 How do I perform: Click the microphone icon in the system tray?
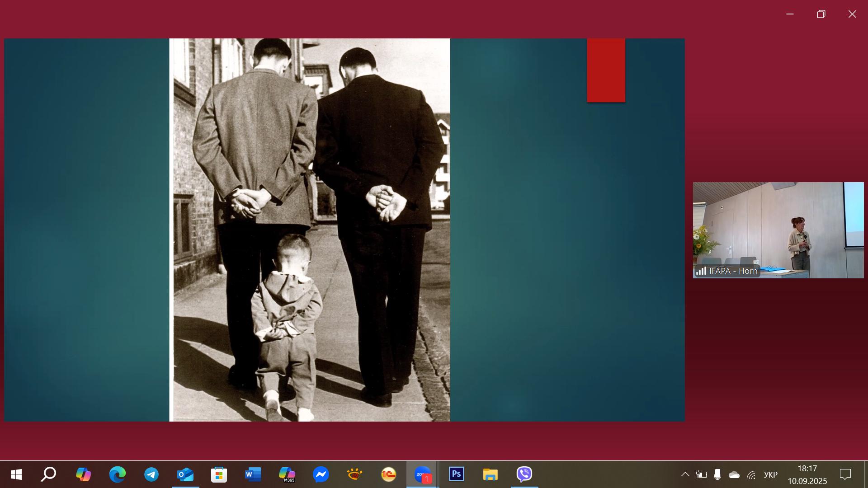click(x=717, y=474)
